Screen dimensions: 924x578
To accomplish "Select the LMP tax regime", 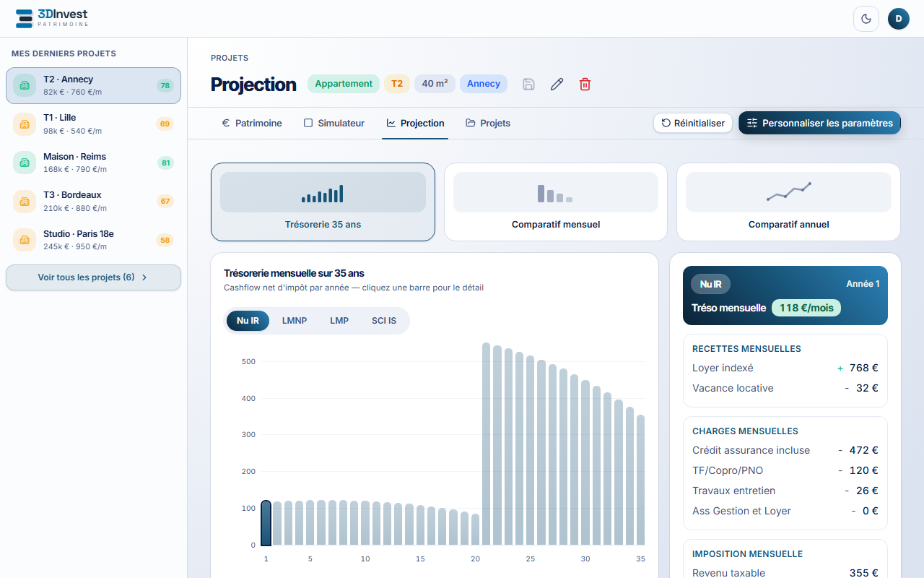I will pyautogui.click(x=339, y=321).
